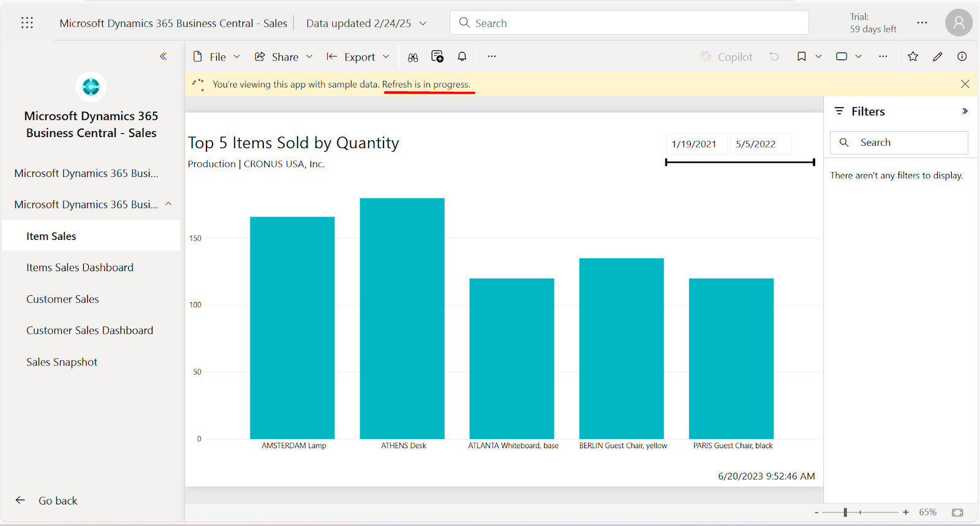980x526 pixels.
Task: Click the edit pencil icon
Action: click(937, 56)
